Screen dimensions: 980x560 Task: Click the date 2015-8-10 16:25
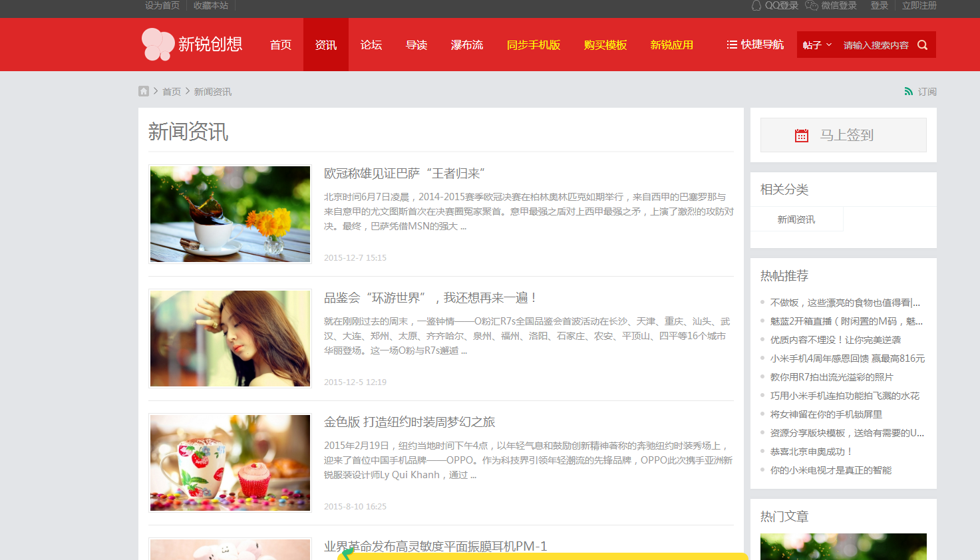coord(355,507)
